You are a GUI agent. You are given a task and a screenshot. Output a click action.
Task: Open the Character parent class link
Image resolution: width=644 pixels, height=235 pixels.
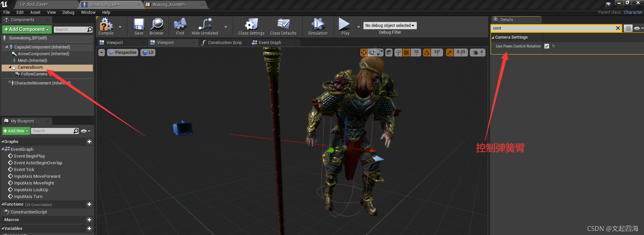[x=633, y=12]
